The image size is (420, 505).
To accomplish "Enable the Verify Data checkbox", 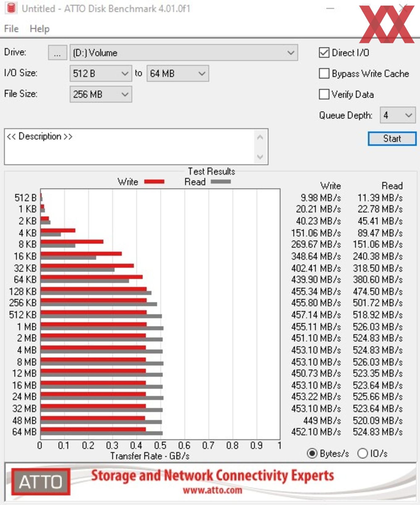I will (324, 94).
